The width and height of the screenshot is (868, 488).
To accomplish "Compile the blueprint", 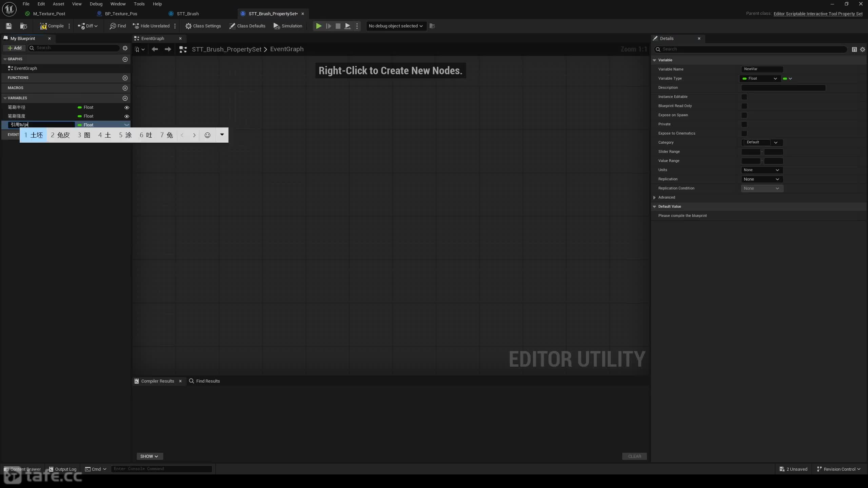I will click(x=52, y=26).
